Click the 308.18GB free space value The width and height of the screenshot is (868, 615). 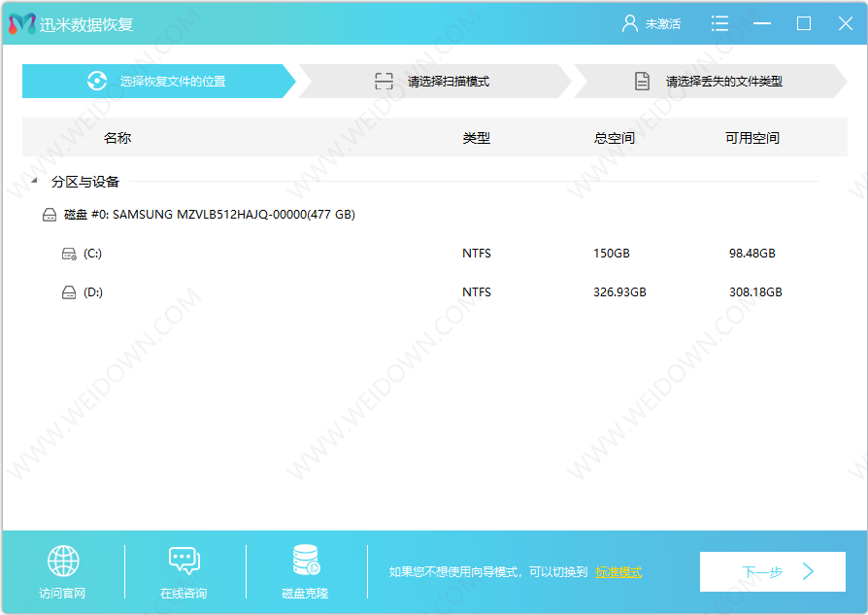pyautogui.click(x=755, y=292)
